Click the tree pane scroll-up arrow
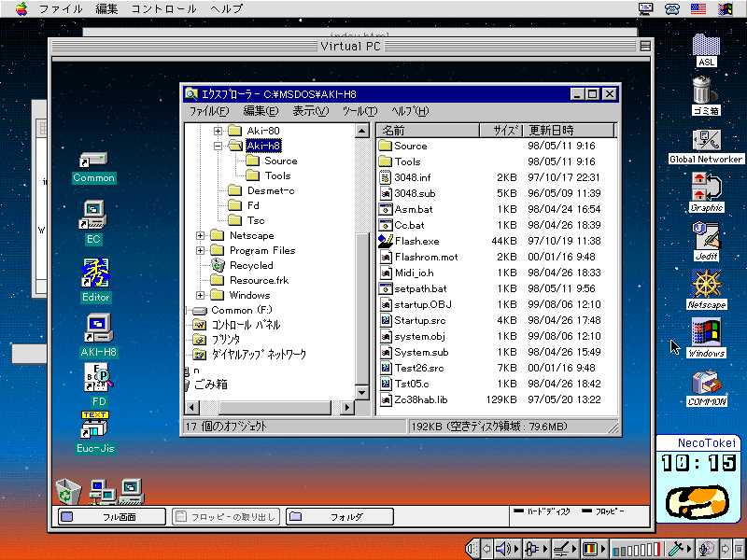The width and height of the screenshot is (747, 560). pyautogui.click(x=362, y=131)
